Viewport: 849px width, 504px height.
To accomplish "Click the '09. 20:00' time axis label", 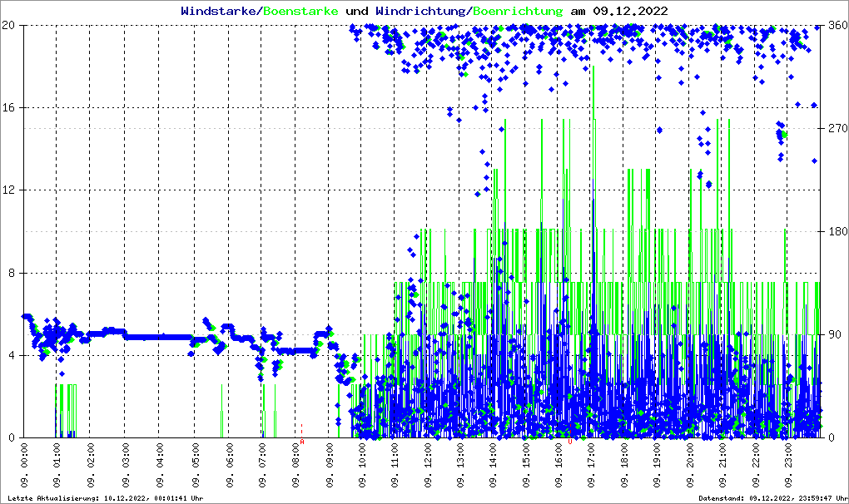I will 690,466.
